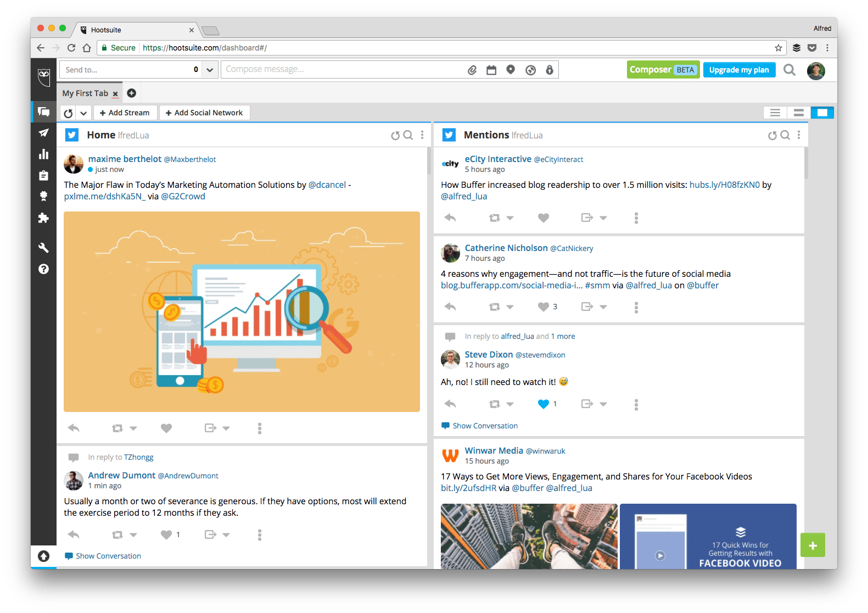The height and width of the screenshot is (613, 868).
Task: Switch to standard stream view
Action: (x=799, y=113)
